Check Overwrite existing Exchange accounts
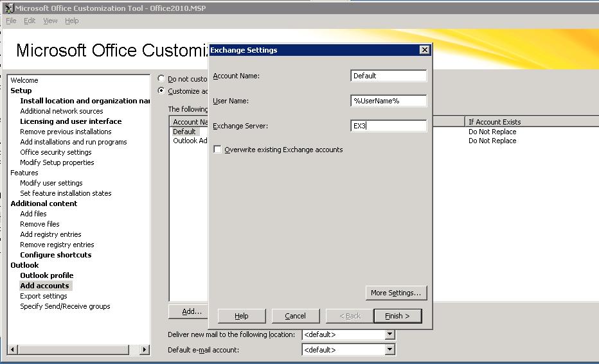 click(217, 150)
